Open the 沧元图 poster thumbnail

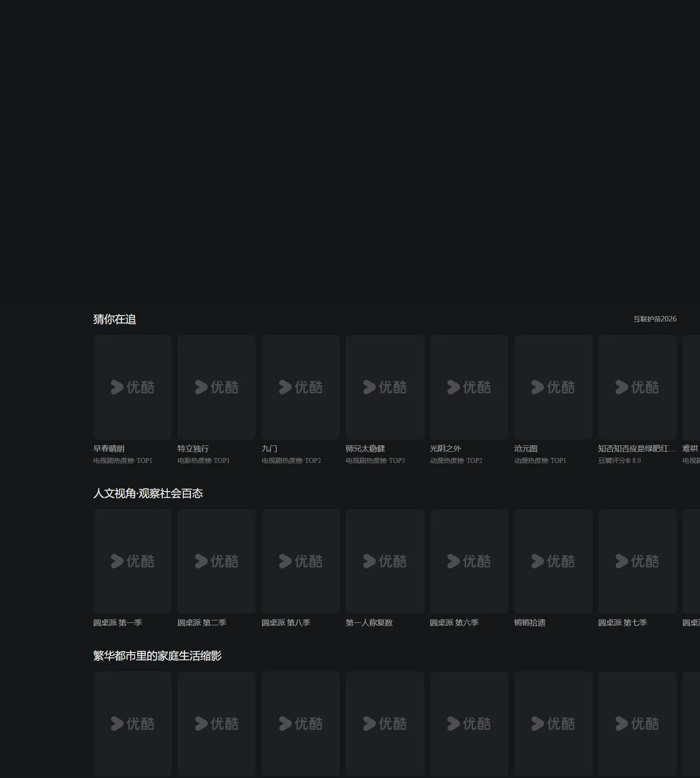[553, 387]
